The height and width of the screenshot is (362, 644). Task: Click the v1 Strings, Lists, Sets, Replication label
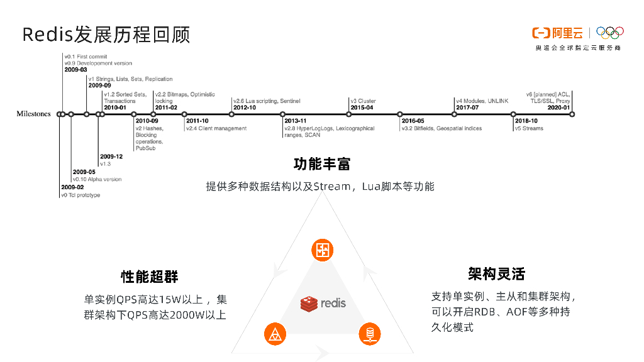pos(131,79)
